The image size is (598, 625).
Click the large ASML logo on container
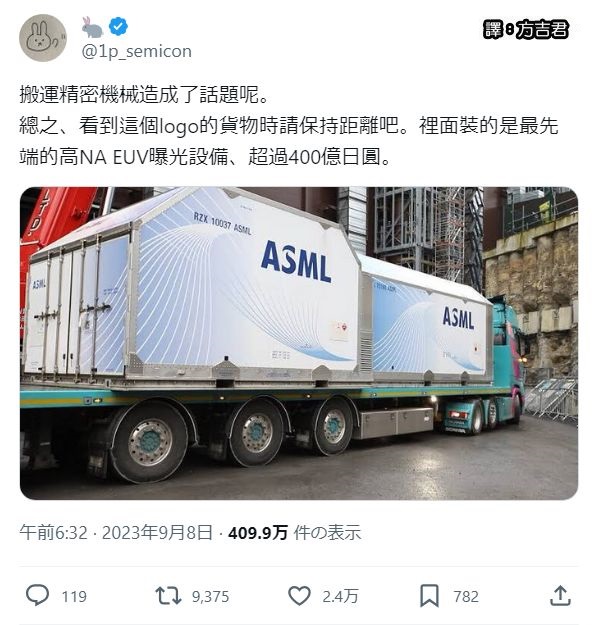[x=296, y=261]
